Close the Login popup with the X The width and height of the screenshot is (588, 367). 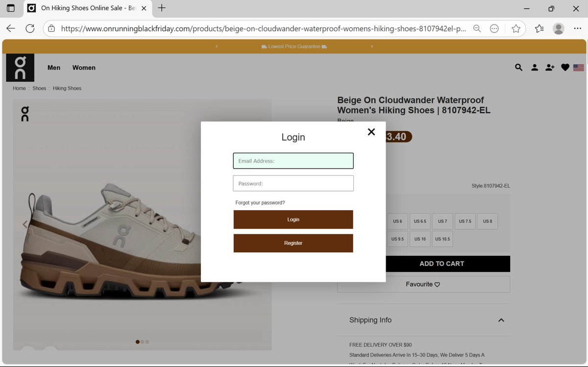pyautogui.click(x=371, y=132)
